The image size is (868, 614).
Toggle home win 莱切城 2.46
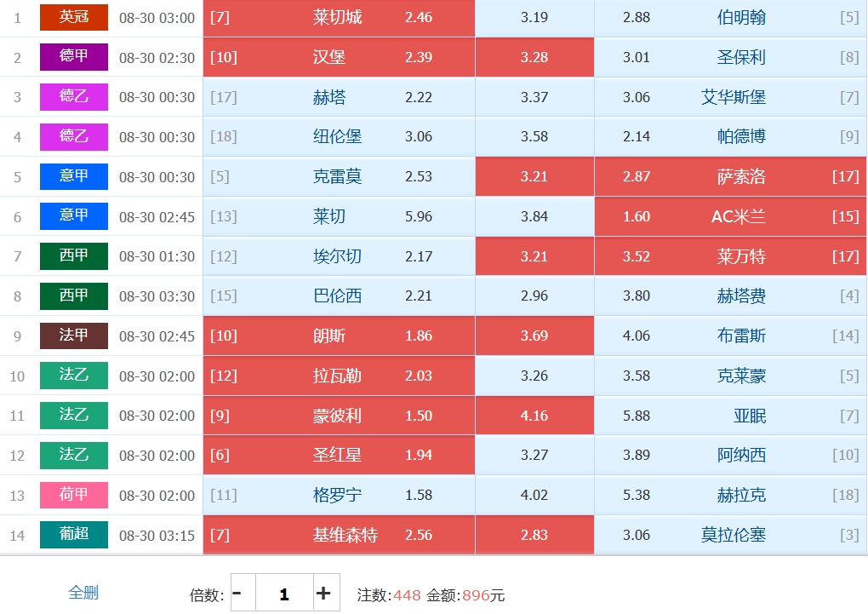339,18
